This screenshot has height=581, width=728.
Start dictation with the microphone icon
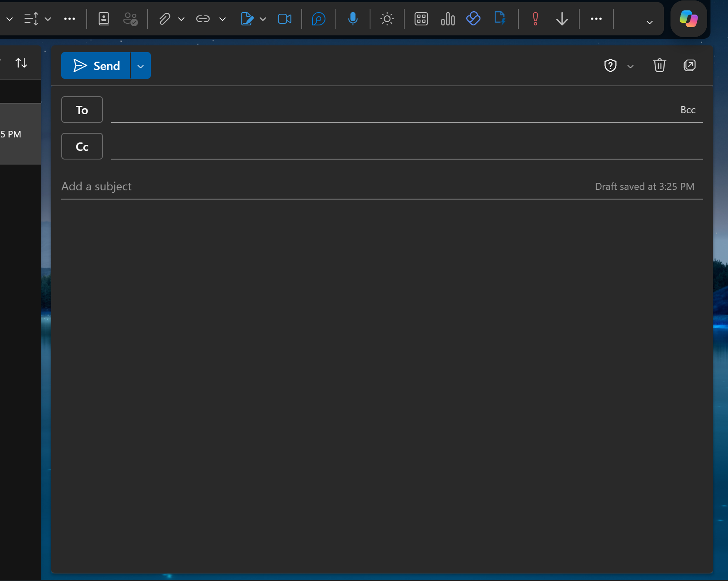353,19
